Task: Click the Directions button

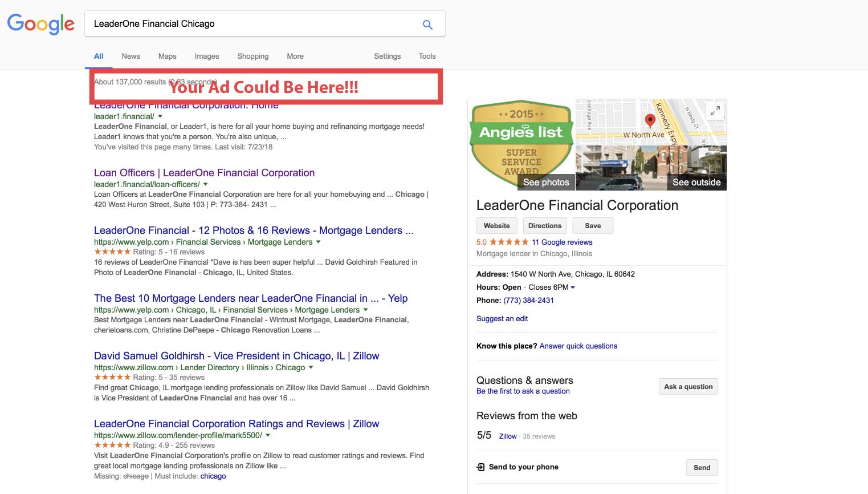Action: (x=544, y=226)
